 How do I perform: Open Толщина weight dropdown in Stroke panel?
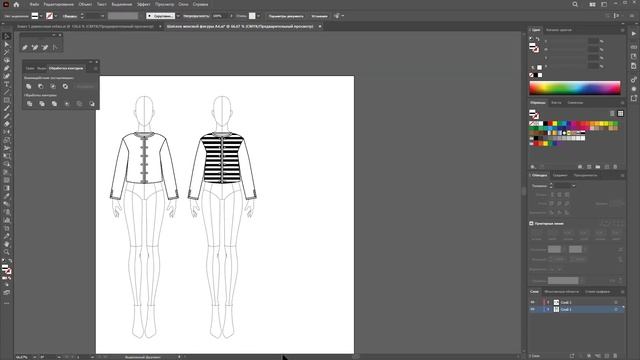click(x=573, y=186)
